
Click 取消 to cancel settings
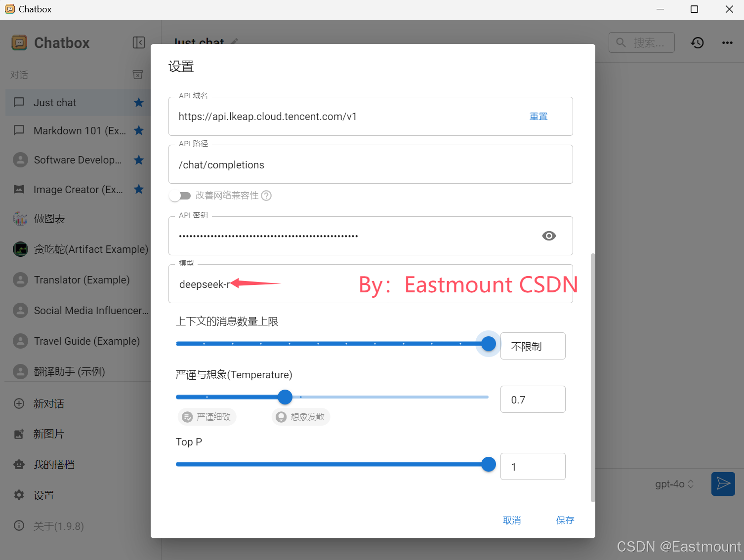point(512,520)
